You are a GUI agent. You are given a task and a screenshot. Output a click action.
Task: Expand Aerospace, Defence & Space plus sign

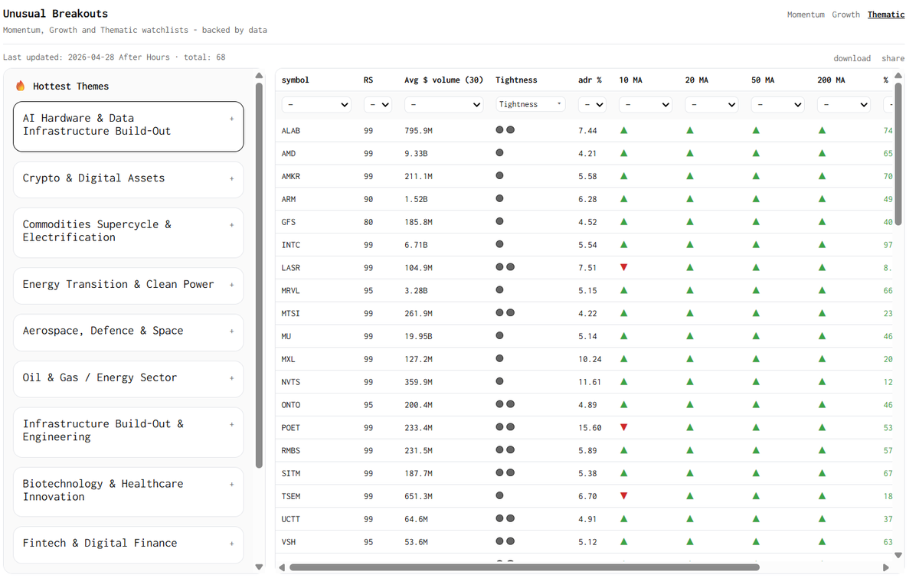point(232,332)
